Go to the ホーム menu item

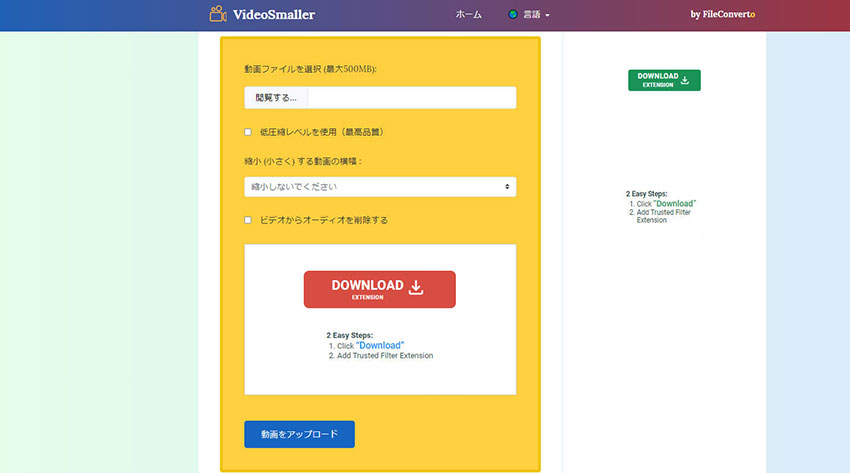click(468, 15)
